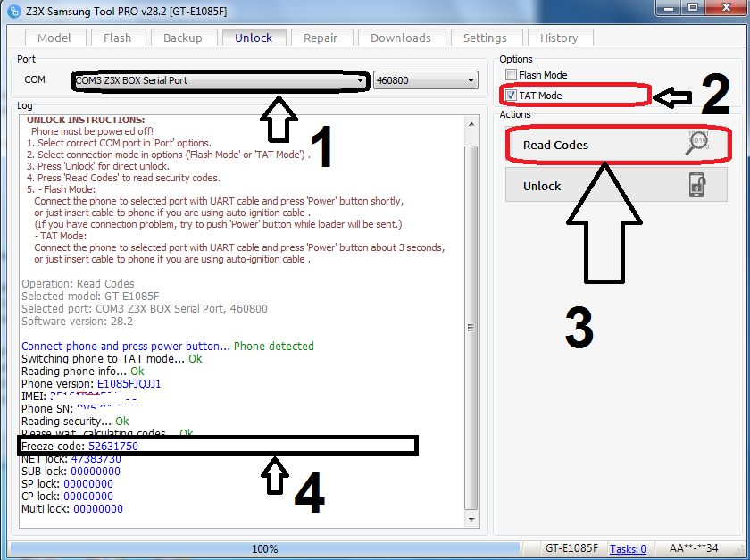
Task: Click the Unlock action button
Action: 617,185
